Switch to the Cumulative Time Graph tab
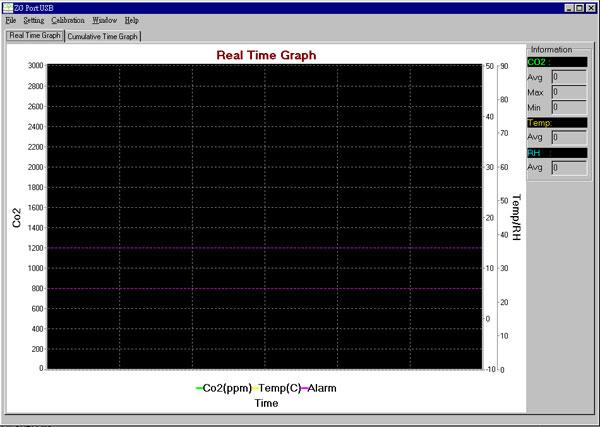600x427 pixels. pos(103,36)
